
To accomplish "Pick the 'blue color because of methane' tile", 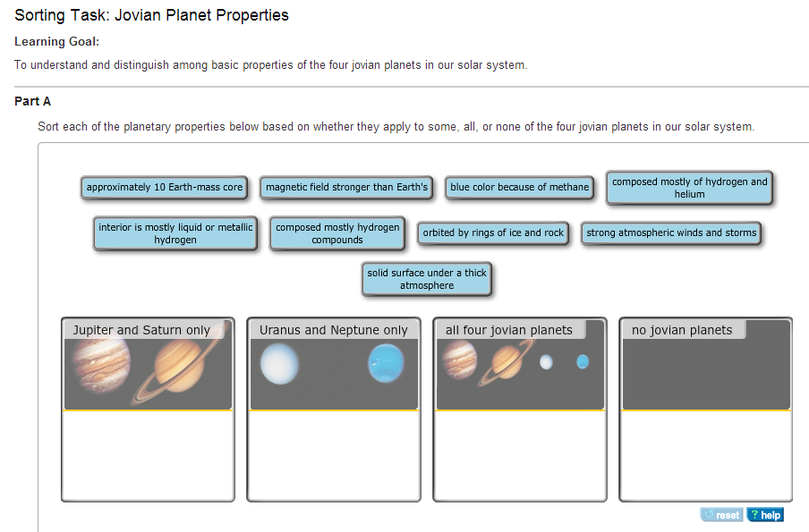I will coord(519,187).
